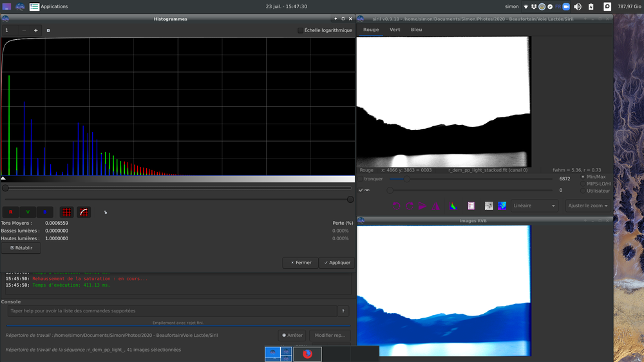Viewport: 644px width, 362px height.
Task: Open notifications speech-bubble tray icon
Action: pyautogui.click(x=607, y=6)
